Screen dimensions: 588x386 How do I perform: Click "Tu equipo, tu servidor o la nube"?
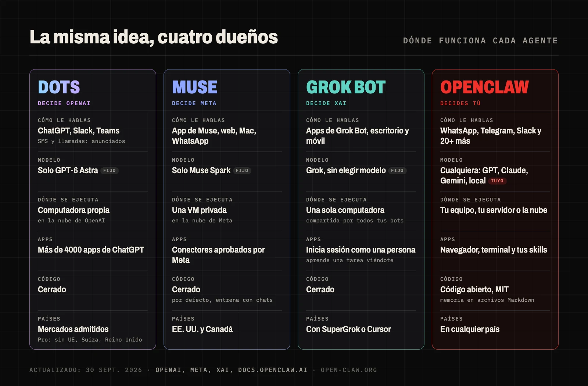click(x=494, y=210)
